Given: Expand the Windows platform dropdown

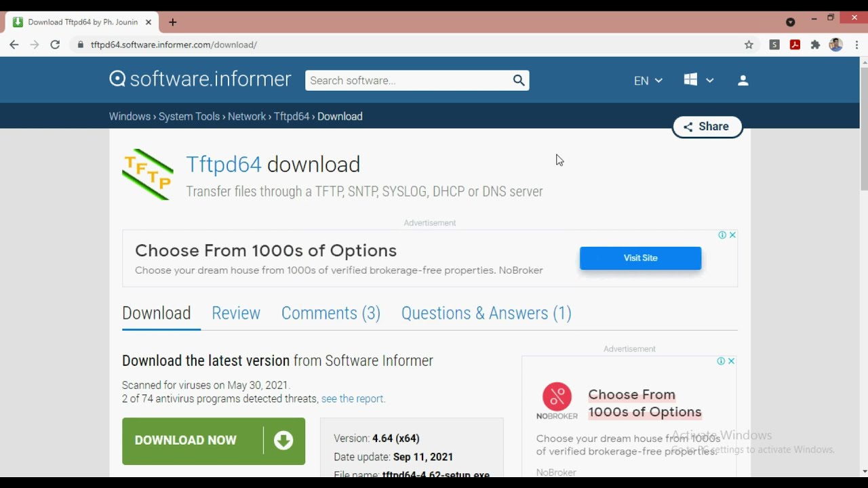Looking at the screenshot, I should pos(698,80).
